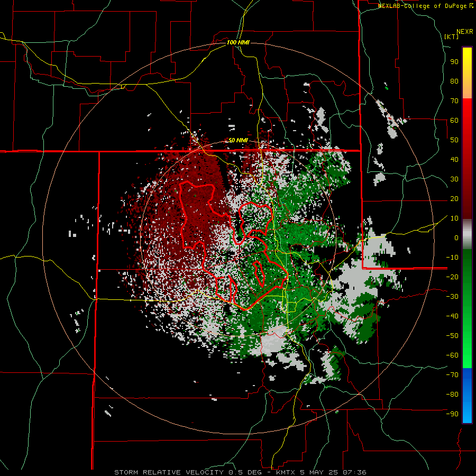The width and height of the screenshot is (476, 476).
Task: Click the [KT] units label
Action: point(451,36)
